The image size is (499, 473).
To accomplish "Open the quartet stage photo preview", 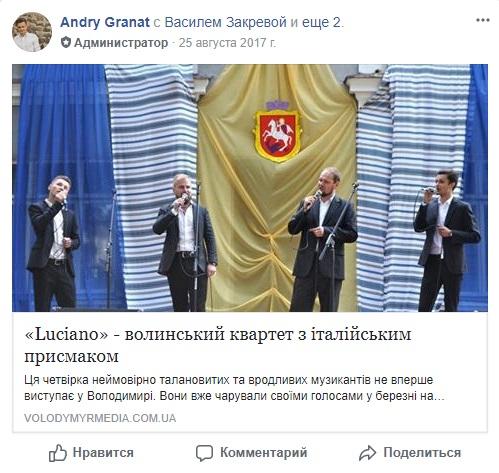I will point(250,188).
